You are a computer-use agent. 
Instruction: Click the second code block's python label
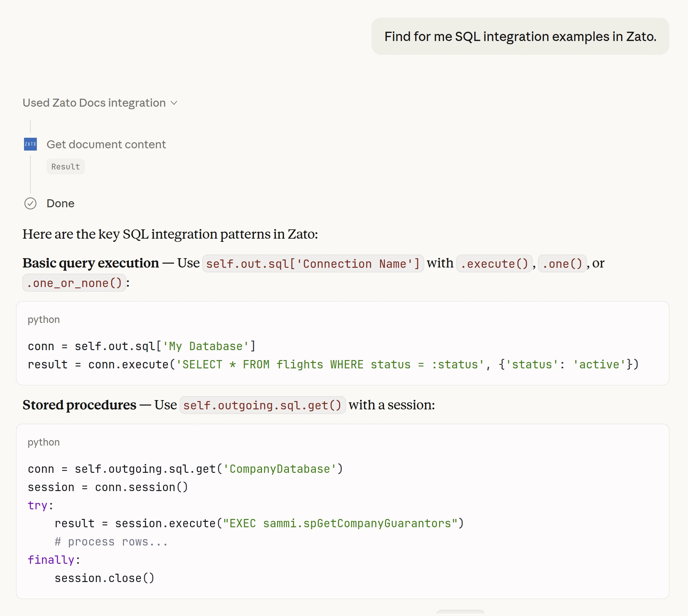[x=44, y=442]
